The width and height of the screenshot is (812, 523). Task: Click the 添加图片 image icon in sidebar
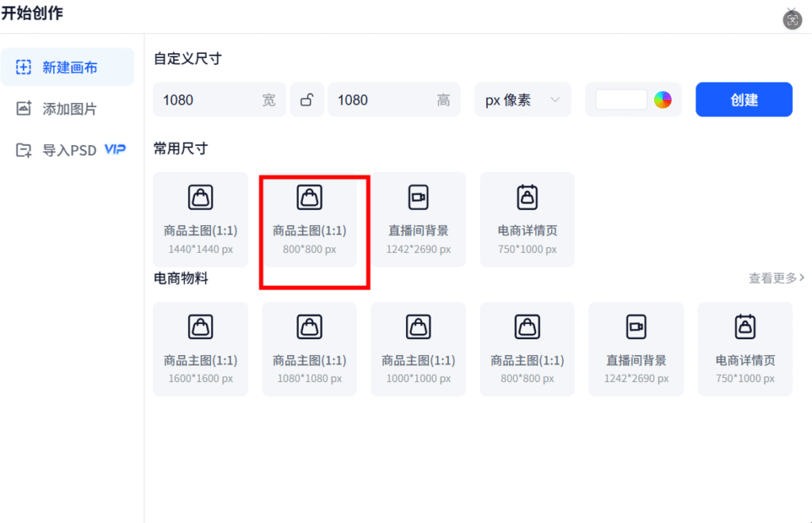pyautogui.click(x=24, y=109)
